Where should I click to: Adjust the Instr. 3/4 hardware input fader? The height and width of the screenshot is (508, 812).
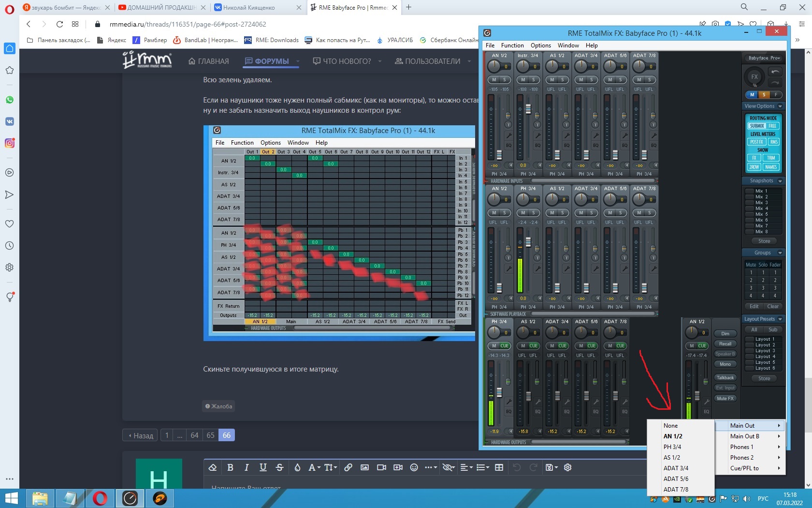(x=528, y=109)
